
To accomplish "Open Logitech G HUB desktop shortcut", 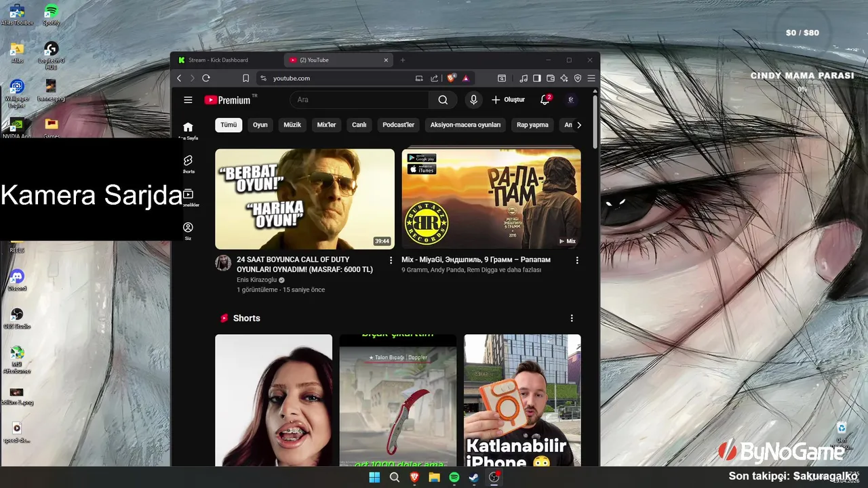I will tap(51, 54).
